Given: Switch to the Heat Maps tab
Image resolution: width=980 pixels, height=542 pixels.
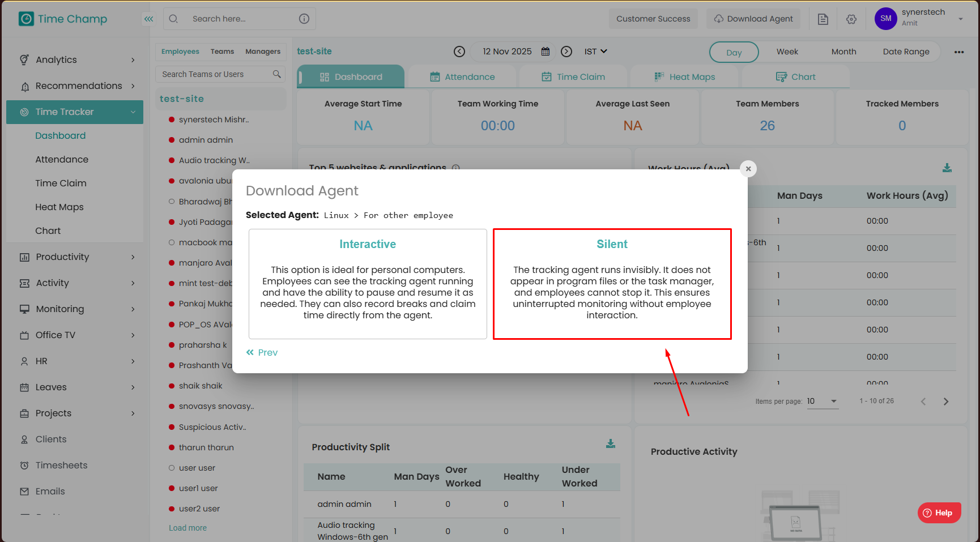Looking at the screenshot, I should tap(685, 76).
